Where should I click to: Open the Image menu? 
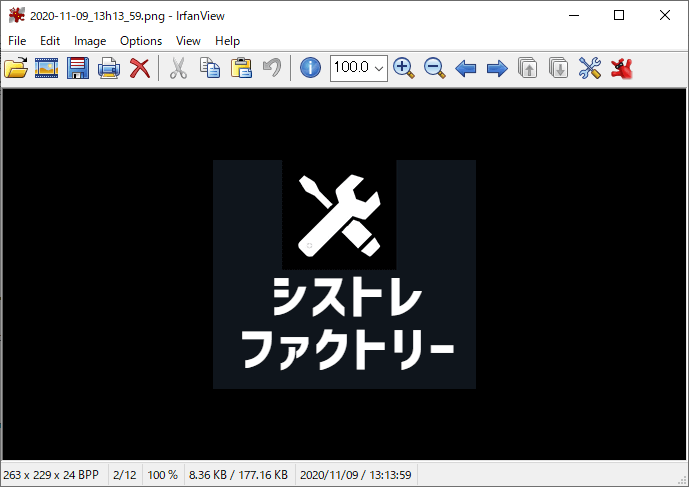[x=90, y=41]
